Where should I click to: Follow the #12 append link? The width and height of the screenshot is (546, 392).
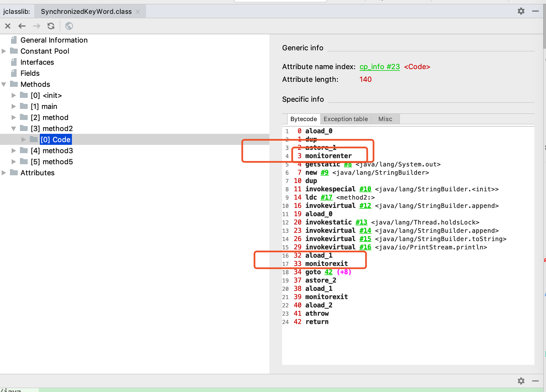point(365,206)
